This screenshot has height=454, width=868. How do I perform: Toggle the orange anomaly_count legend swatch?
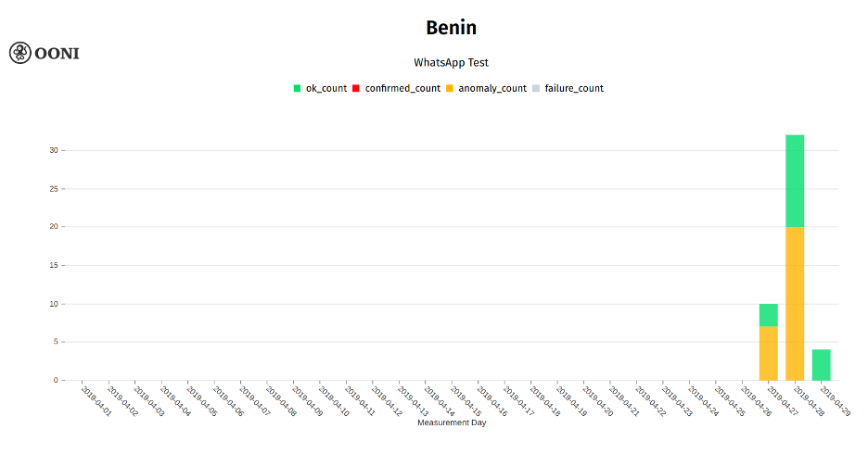coord(450,88)
